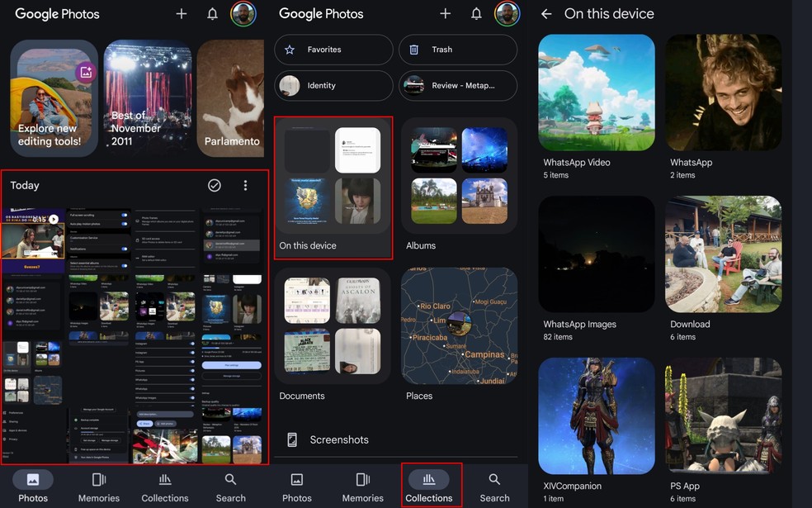Select all photos from Today with checkmark
The width and height of the screenshot is (812, 508).
215,185
